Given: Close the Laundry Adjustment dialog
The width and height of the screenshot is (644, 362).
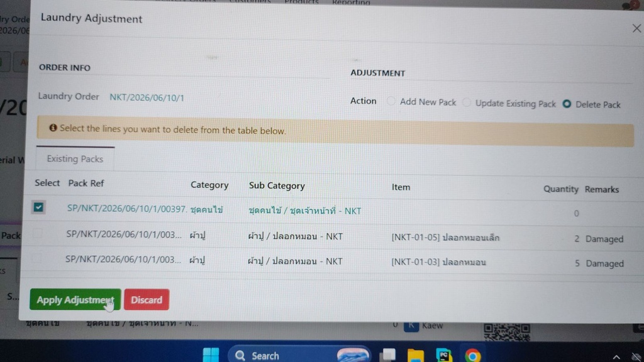Looking at the screenshot, I should 636,28.
